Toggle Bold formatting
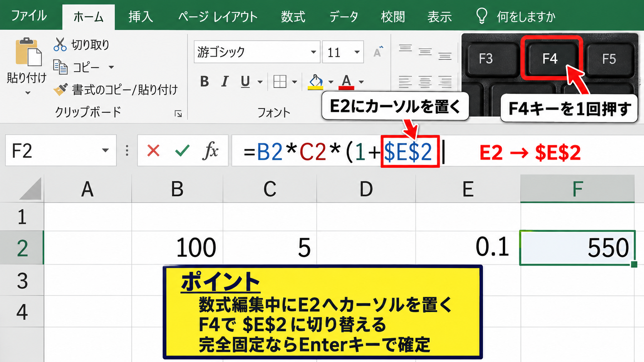 [x=205, y=81]
